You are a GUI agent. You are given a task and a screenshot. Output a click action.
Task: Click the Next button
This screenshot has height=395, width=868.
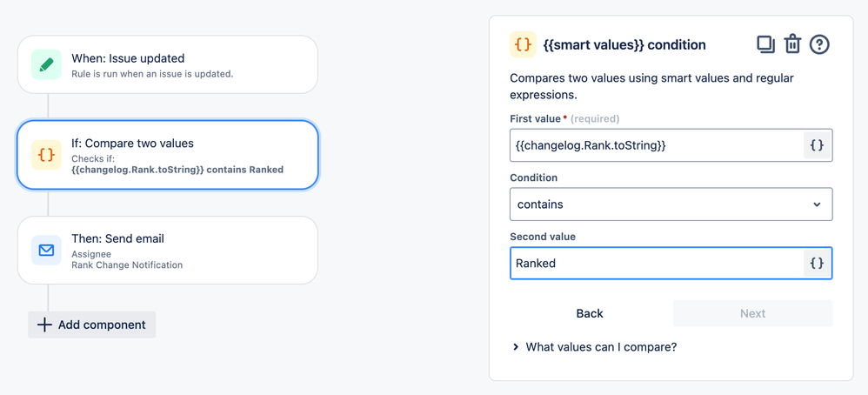click(752, 313)
